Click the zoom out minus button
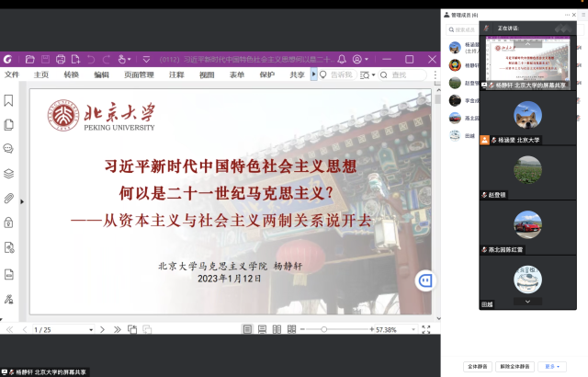The image size is (588, 377). pos(302,329)
